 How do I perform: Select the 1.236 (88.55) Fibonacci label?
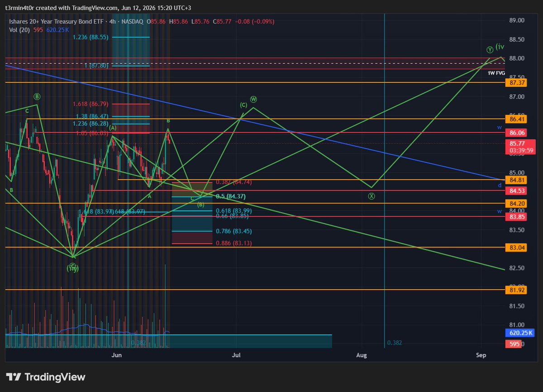pyautogui.click(x=90, y=37)
